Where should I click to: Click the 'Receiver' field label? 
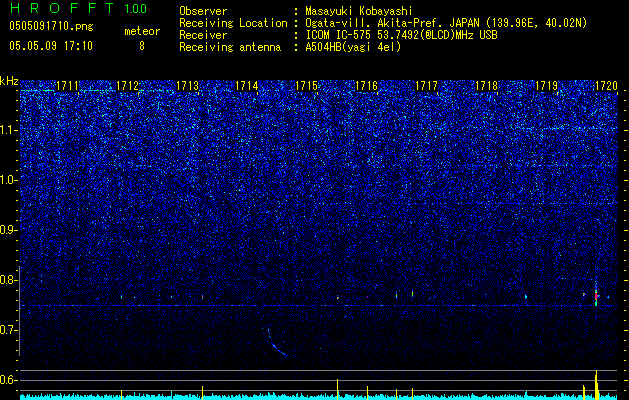[x=203, y=35]
